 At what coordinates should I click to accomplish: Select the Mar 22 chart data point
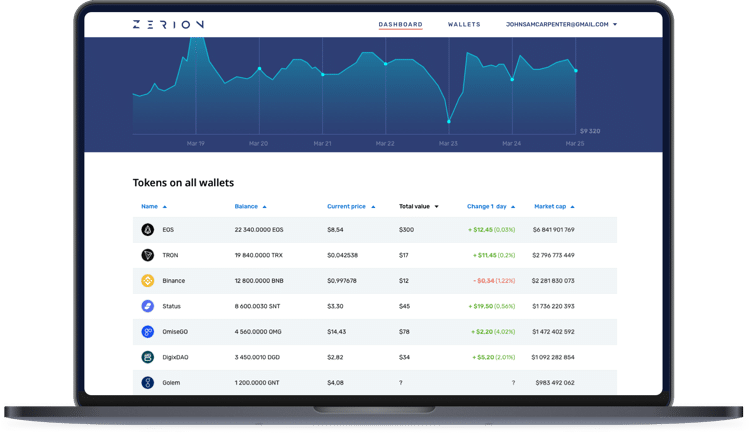tap(386, 64)
